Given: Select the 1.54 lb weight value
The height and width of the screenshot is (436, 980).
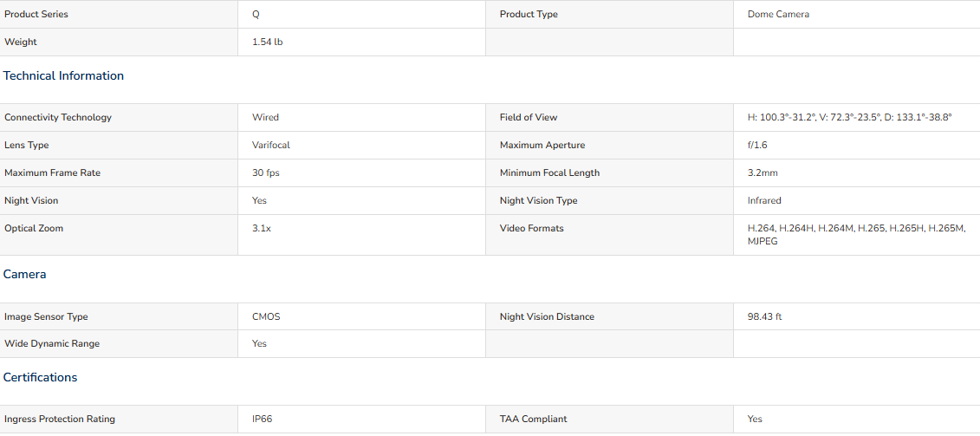Looking at the screenshot, I should tap(268, 42).
